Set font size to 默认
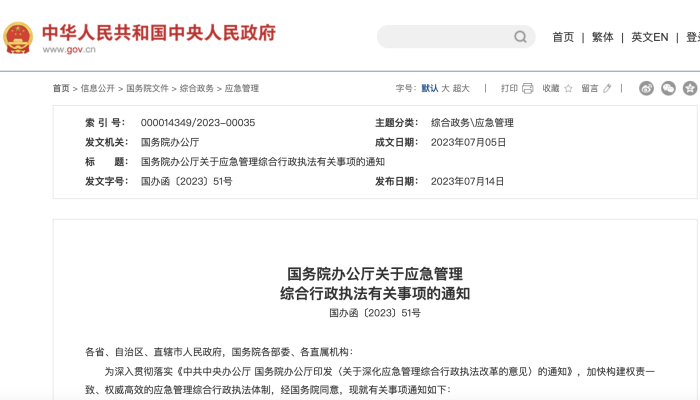 [430, 88]
